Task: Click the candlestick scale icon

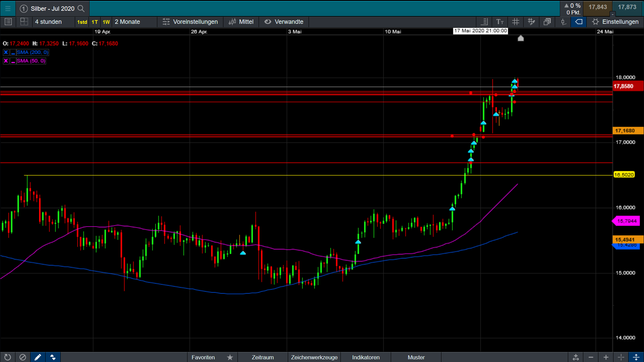Action: [x=563, y=22]
